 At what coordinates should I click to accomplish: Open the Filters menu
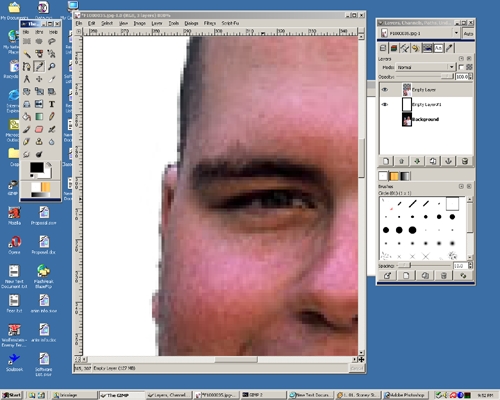pyautogui.click(x=210, y=23)
